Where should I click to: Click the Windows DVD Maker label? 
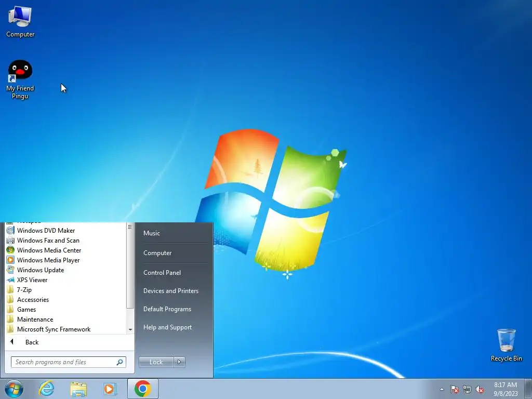click(x=46, y=230)
